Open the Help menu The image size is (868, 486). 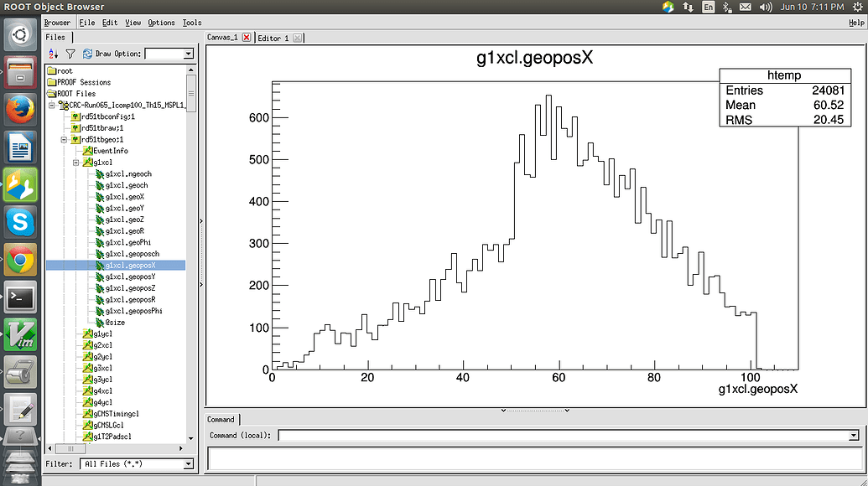tap(856, 23)
